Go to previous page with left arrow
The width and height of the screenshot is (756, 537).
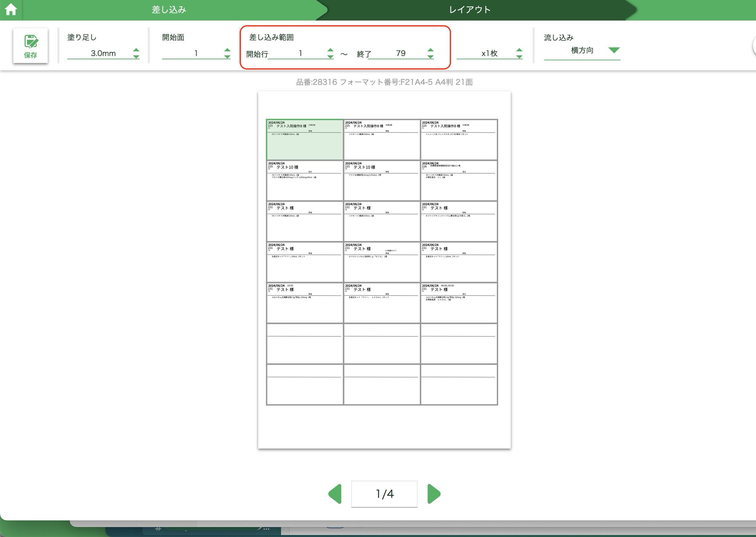[335, 494]
